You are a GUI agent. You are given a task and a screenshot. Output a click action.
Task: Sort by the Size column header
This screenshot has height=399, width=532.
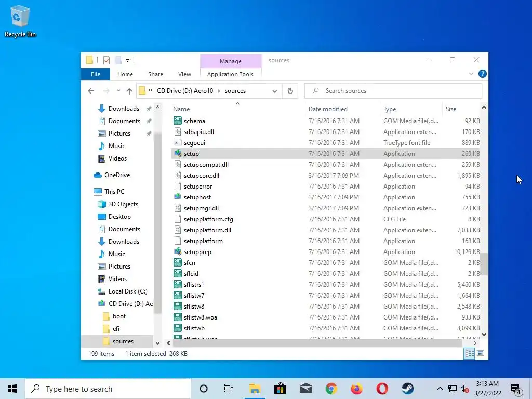click(451, 109)
